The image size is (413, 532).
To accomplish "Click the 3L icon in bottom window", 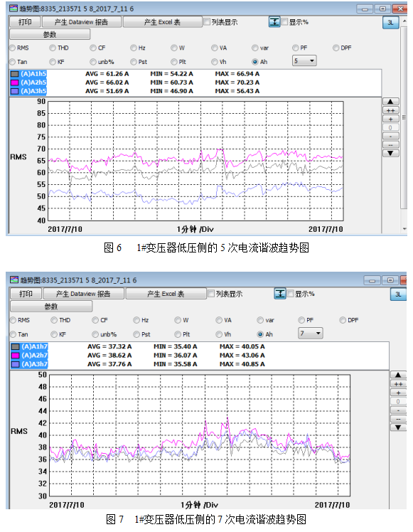I will (x=398, y=294).
